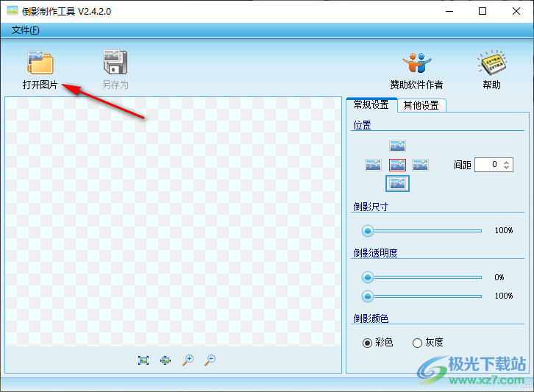Close the 倒影制作工具 window
Image resolution: width=534 pixels, height=392 pixels.
516,11
